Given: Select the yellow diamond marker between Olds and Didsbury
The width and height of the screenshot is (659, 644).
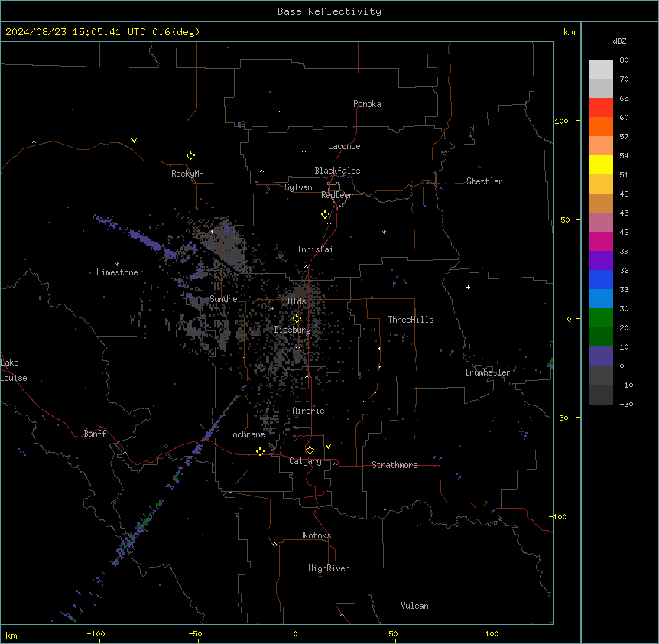Looking at the screenshot, I should click(x=297, y=319).
